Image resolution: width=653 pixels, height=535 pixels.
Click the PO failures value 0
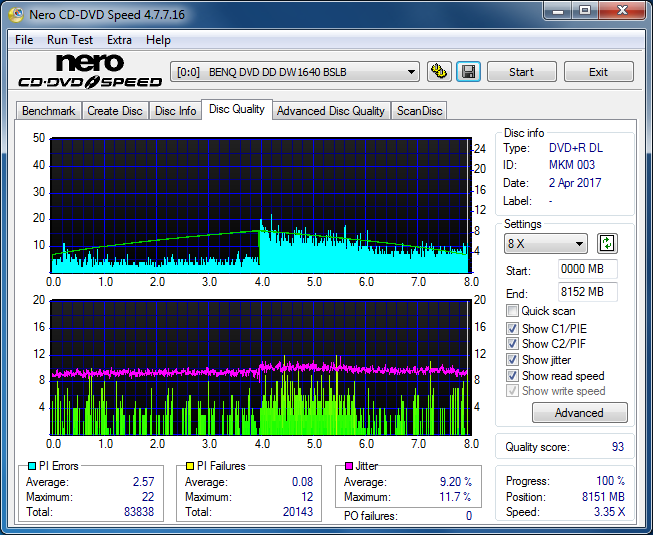point(469,516)
